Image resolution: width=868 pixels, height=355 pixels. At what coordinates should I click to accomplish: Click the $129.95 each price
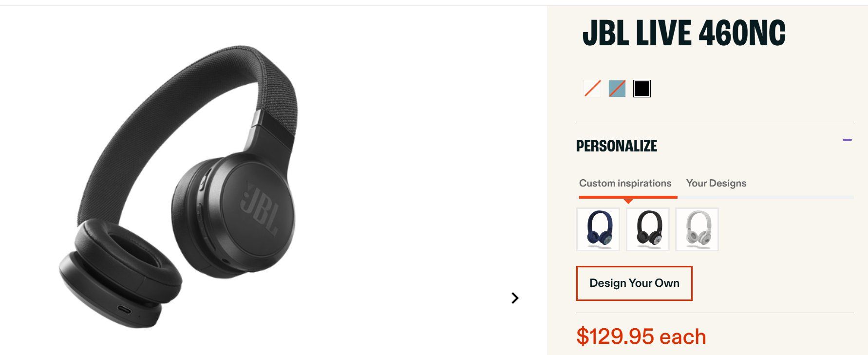tap(641, 336)
